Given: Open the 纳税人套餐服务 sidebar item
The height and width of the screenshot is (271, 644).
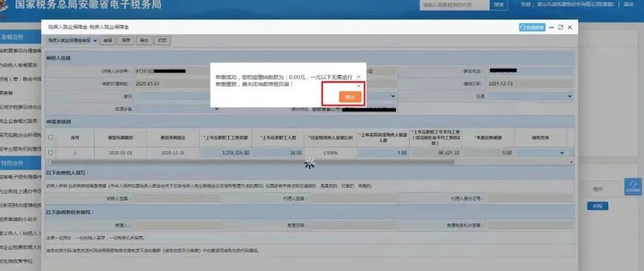Looking at the screenshot, I should pyautogui.click(x=20, y=65).
